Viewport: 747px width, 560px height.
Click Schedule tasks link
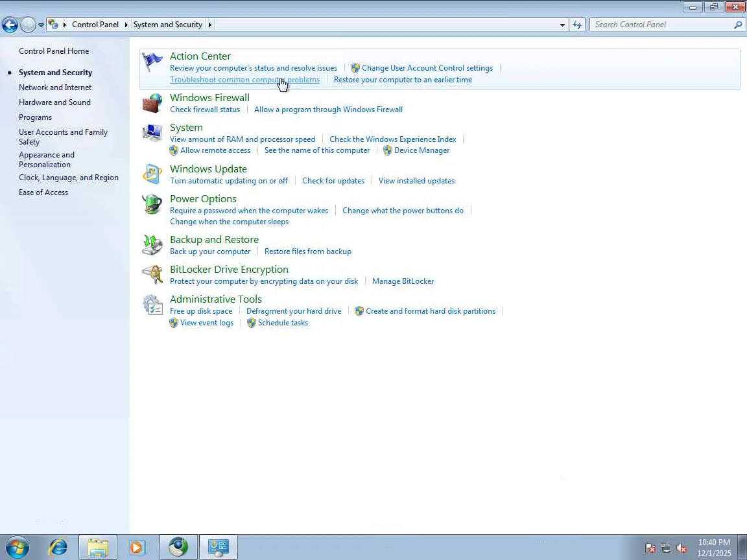[x=283, y=322]
